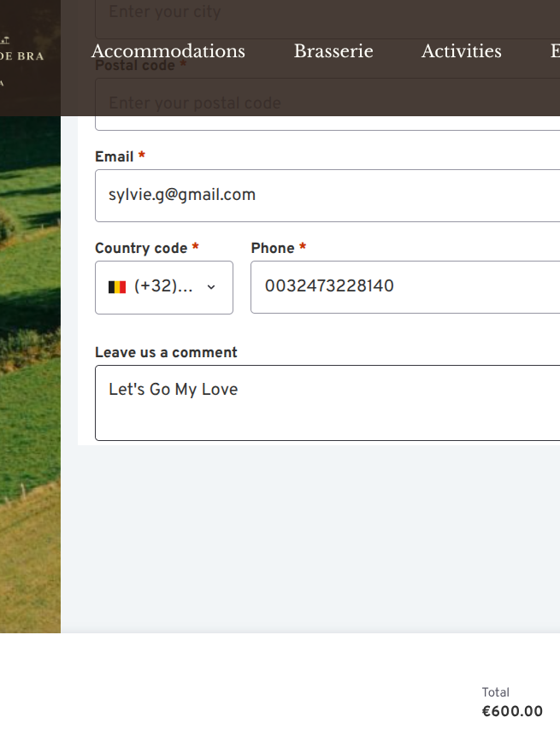Screen dimensions: 560x729
Task: Click the Leave us a comment label
Action: point(166,352)
